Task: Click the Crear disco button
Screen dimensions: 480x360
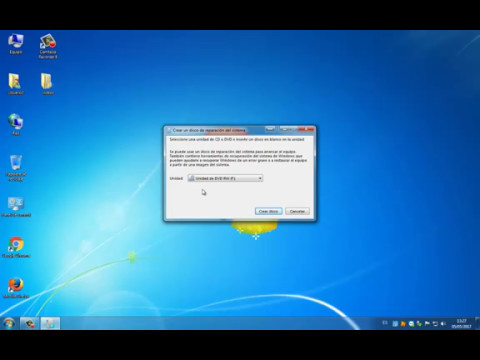Action: (269, 211)
